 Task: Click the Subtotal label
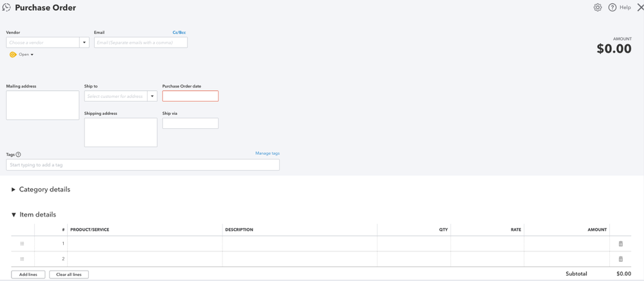point(576,274)
